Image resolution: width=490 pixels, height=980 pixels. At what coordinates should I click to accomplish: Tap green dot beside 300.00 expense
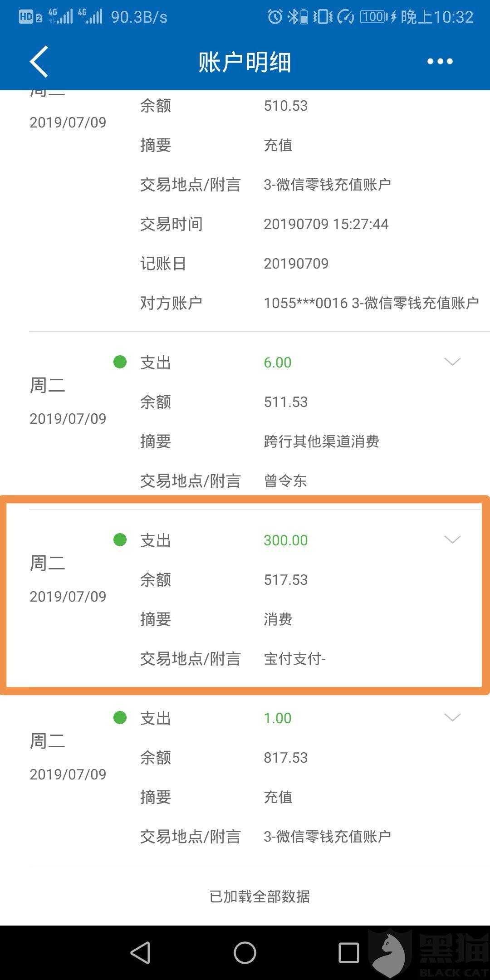pyautogui.click(x=120, y=540)
